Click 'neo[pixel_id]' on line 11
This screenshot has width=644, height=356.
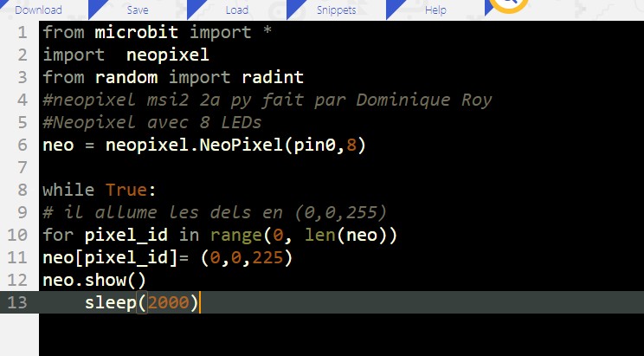pos(111,258)
